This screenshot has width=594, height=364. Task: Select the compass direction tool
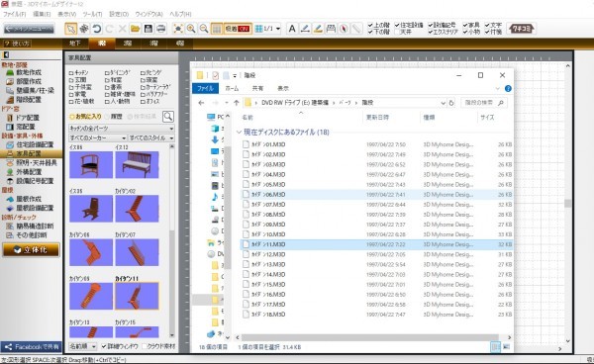tap(344, 29)
